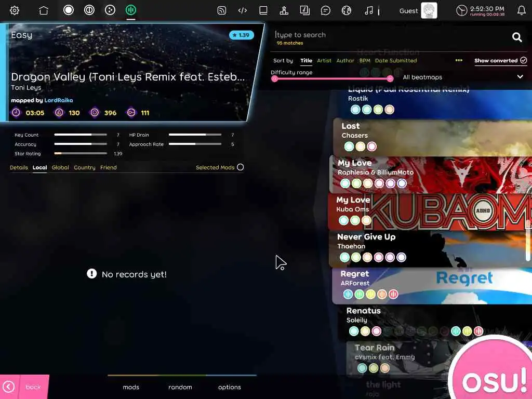The image size is (532, 399).
Task: Click the back button
Action: pyautogui.click(x=24, y=387)
